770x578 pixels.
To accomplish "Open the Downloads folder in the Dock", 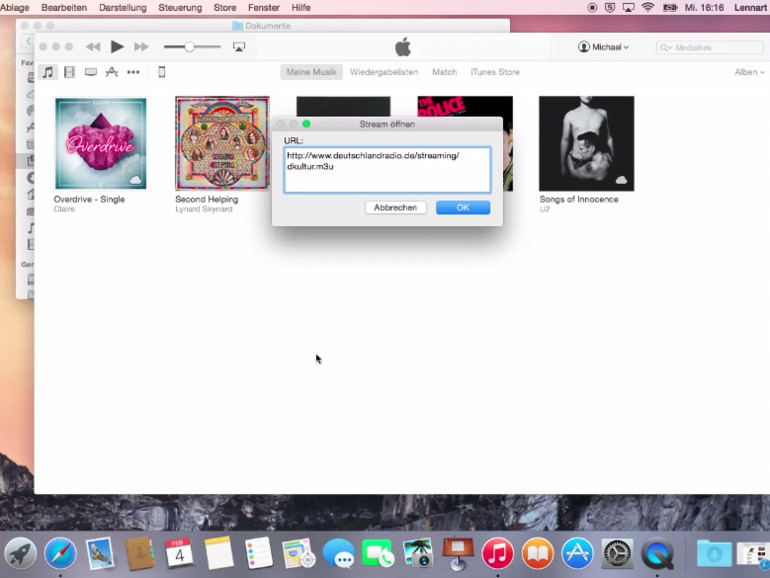I will coord(714,553).
